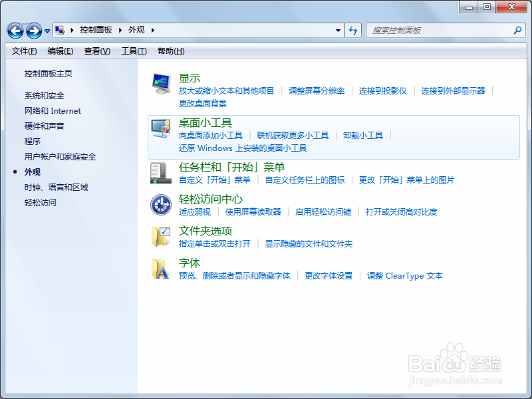The height and width of the screenshot is (399, 532).
Task: Open the 字体 folder icon
Action: [160, 269]
